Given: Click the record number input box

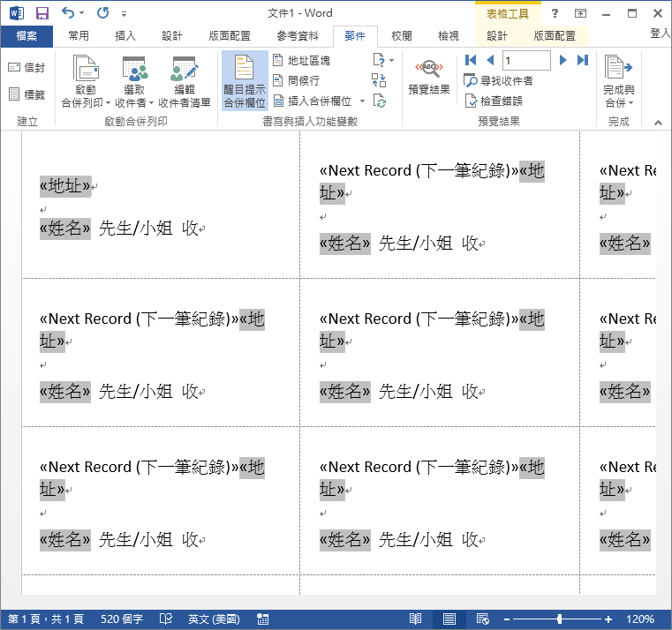Looking at the screenshot, I should [x=526, y=60].
